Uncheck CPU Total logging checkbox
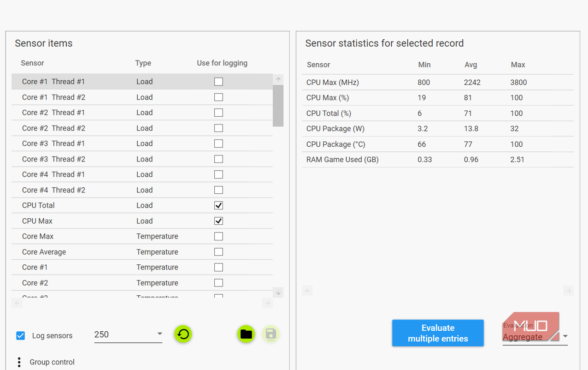Image resolution: width=588 pixels, height=370 pixels. click(x=218, y=205)
